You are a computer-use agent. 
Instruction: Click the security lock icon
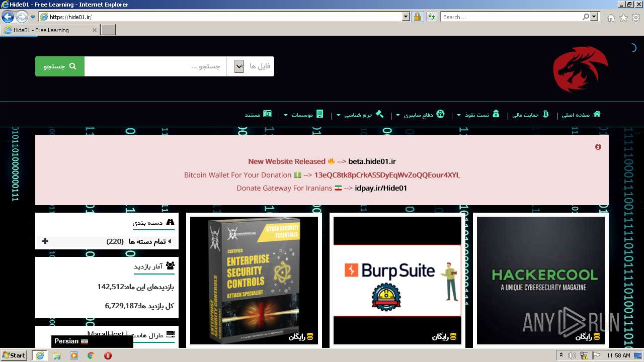417,17
